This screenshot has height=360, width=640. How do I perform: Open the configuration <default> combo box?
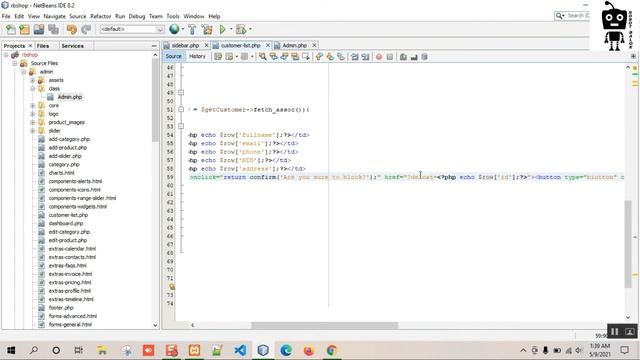click(131, 29)
